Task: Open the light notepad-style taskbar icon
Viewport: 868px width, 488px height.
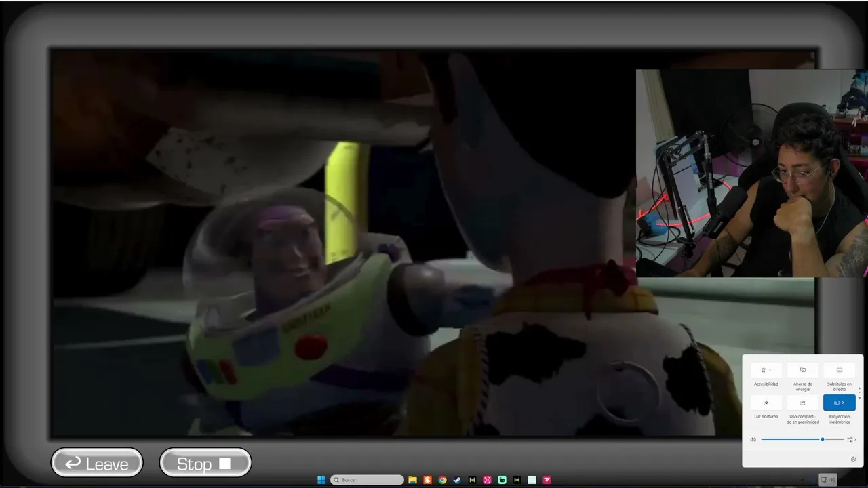Action: [x=532, y=480]
